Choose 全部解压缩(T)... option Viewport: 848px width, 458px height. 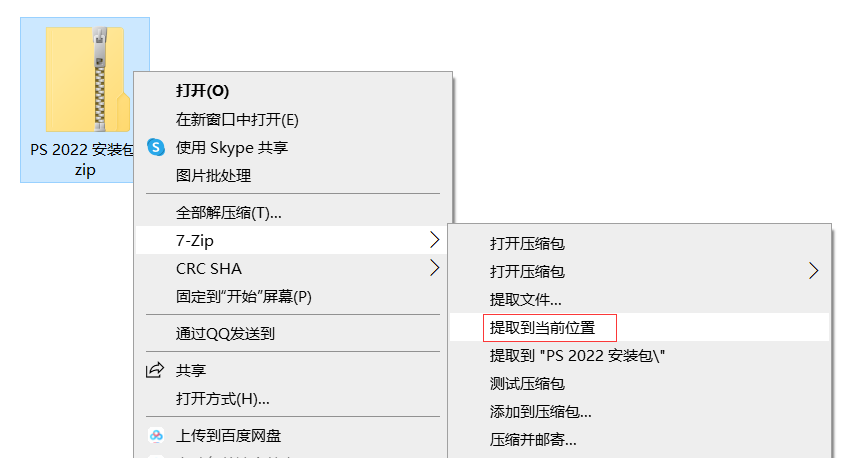click(229, 212)
